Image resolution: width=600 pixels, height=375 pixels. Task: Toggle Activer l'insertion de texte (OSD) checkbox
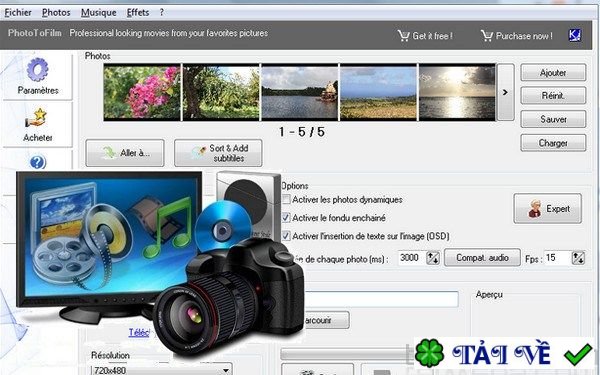tap(286, 236)
